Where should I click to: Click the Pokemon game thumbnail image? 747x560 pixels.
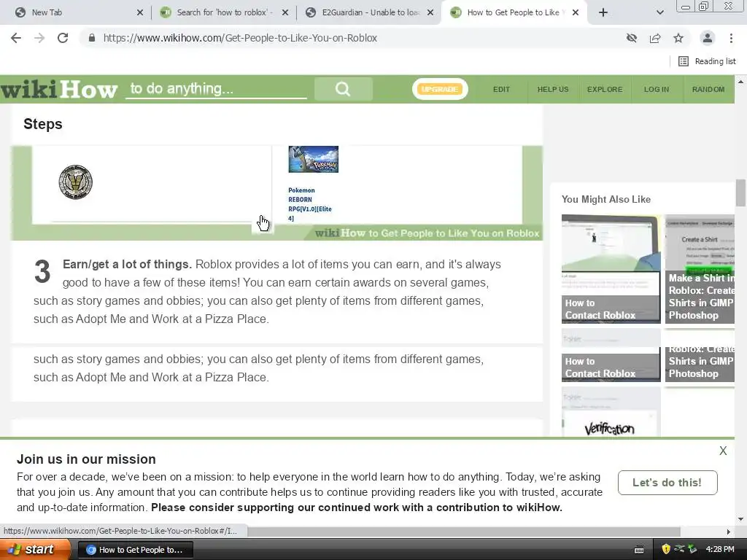pyautogui.click(x=313, y=159)
